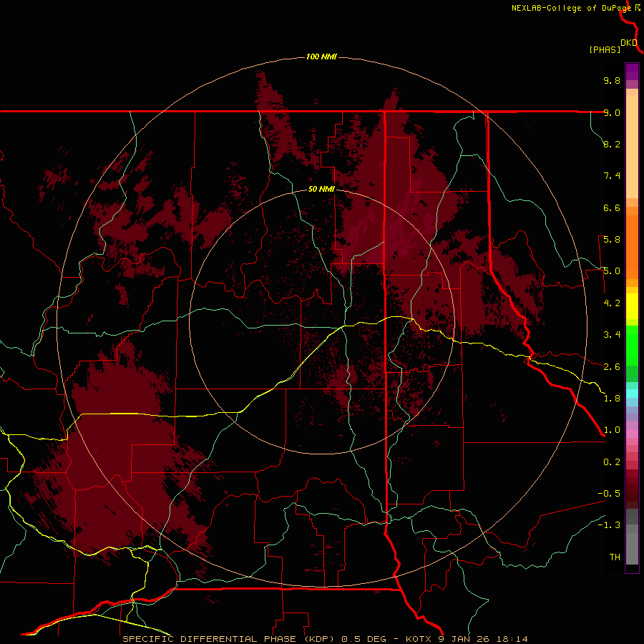Click the 6.6 scale value

tap(612, 208)
